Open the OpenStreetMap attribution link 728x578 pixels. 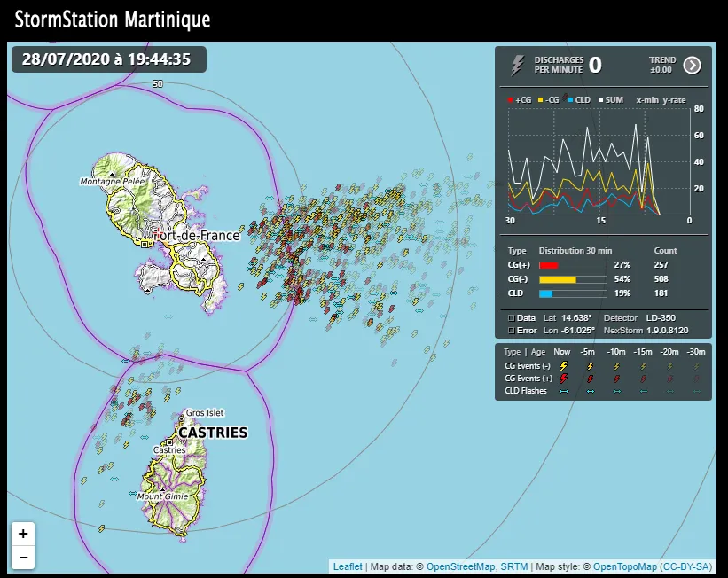[460, 566]
